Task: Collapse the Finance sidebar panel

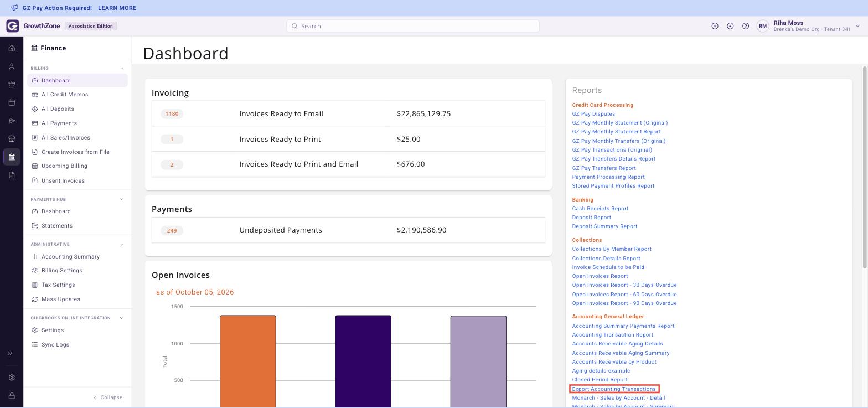Action: tap(108, 397)
